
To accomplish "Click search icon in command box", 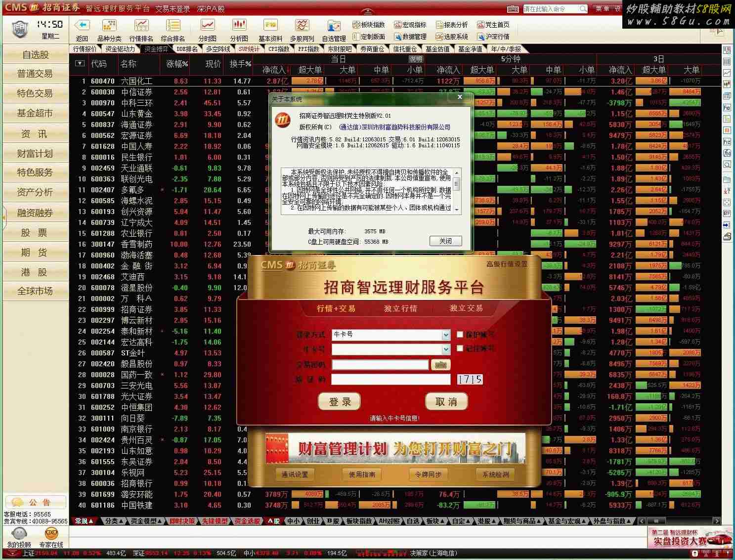I will tap(583, 9).
